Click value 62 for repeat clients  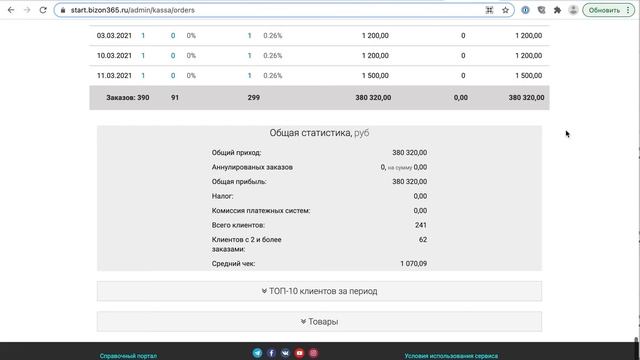pos(423,240)
